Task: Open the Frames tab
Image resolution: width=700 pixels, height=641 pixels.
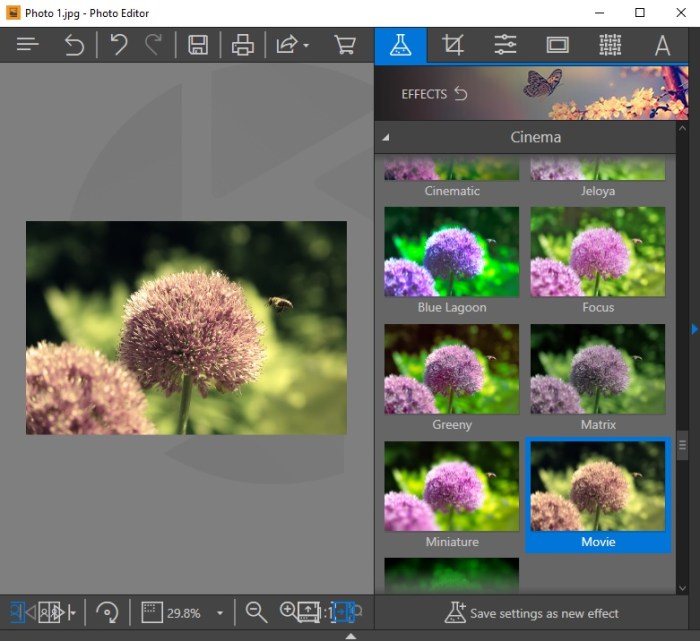Action: click(557, 45)
